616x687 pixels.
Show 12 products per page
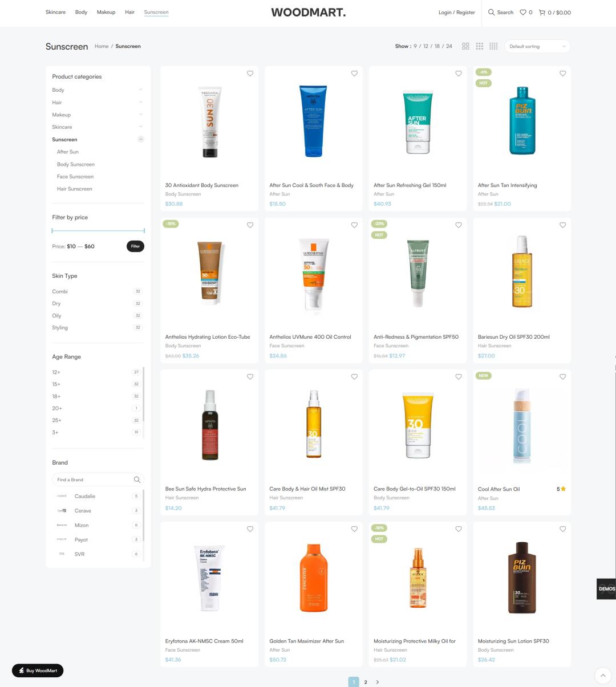point(425,46)
